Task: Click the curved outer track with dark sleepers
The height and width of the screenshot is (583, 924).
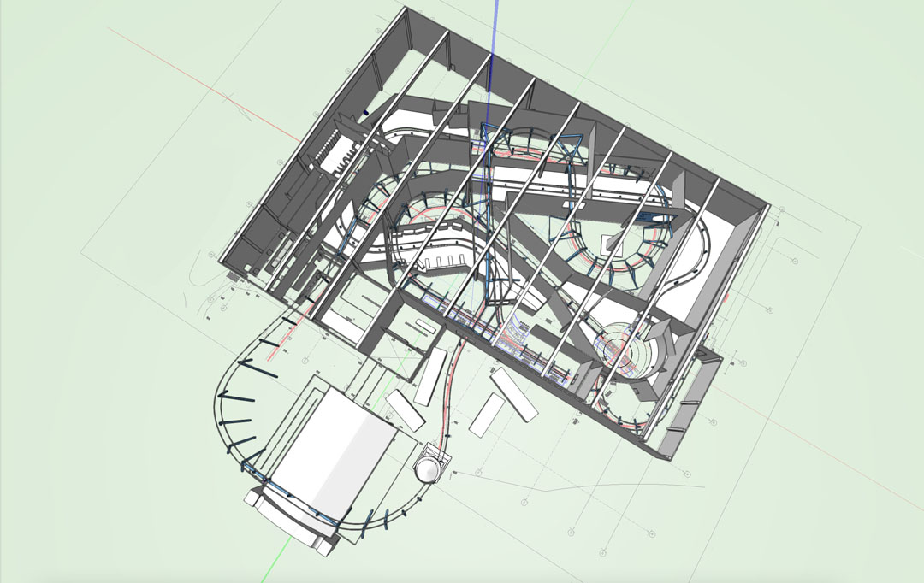Action: coord(224,402)
